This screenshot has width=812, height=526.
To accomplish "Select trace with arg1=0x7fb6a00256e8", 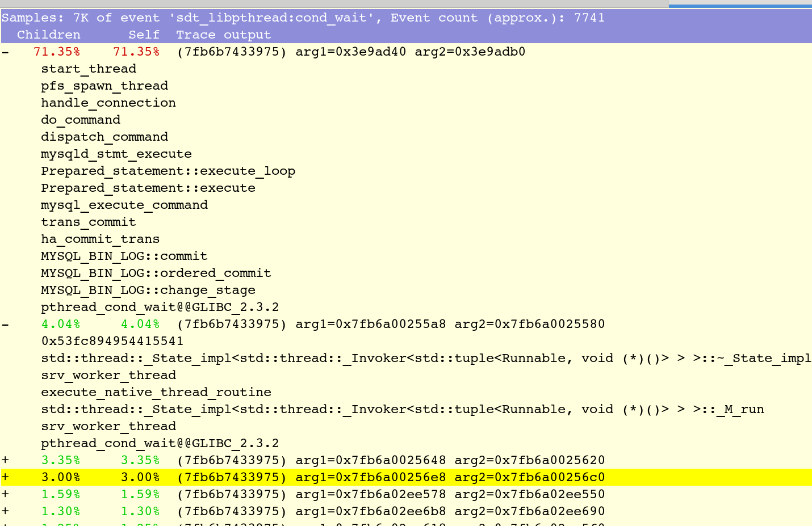I will point(391,477).
